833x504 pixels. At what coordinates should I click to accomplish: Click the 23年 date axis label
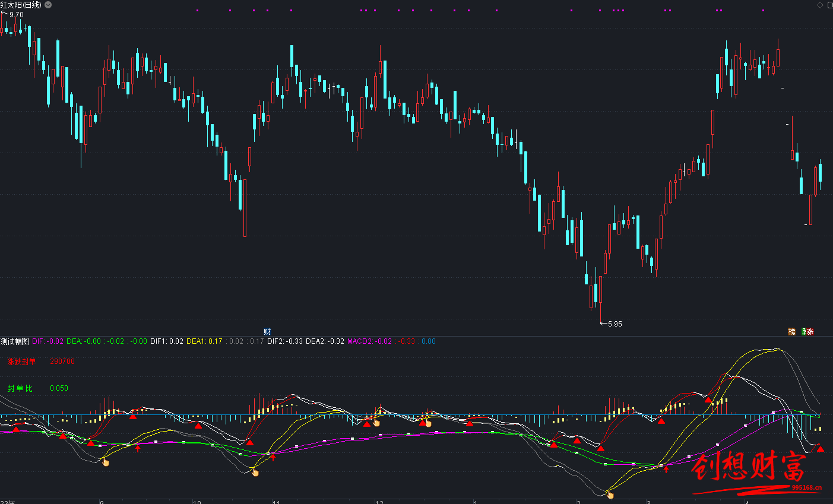tap(7, 502)
